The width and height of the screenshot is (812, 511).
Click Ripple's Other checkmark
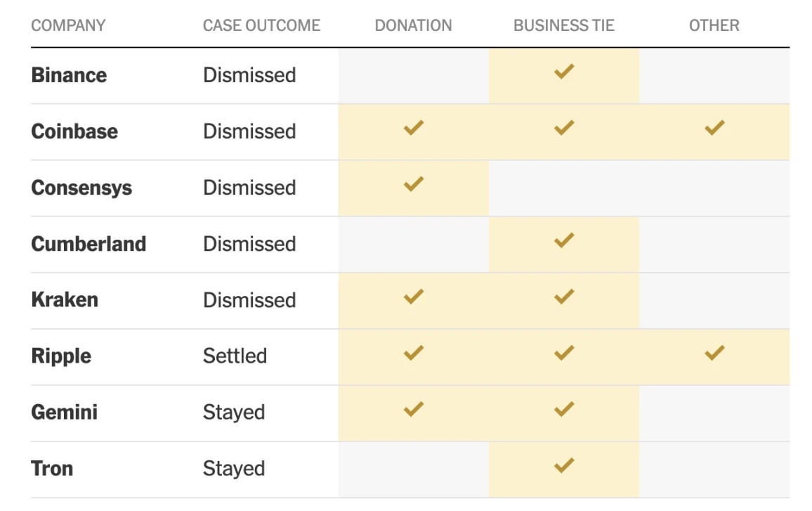click(714, 353)
